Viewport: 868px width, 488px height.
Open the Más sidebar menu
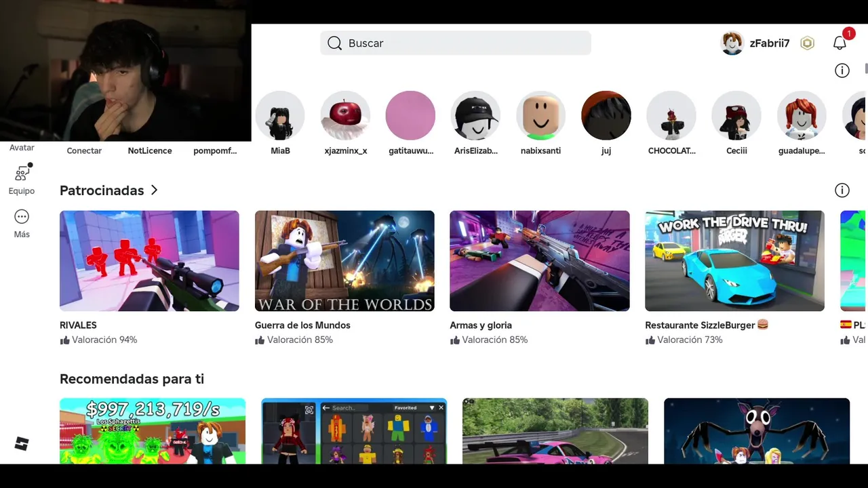point(22,217)
